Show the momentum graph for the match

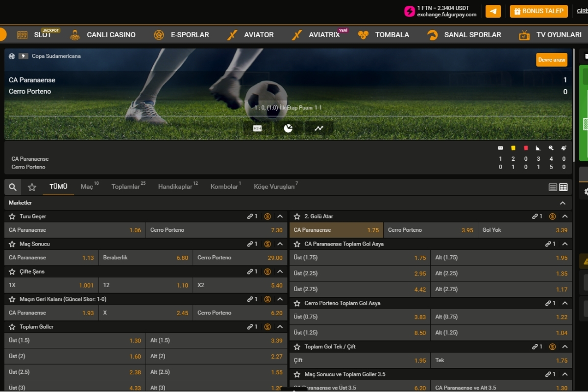click(x=319, y=127)
